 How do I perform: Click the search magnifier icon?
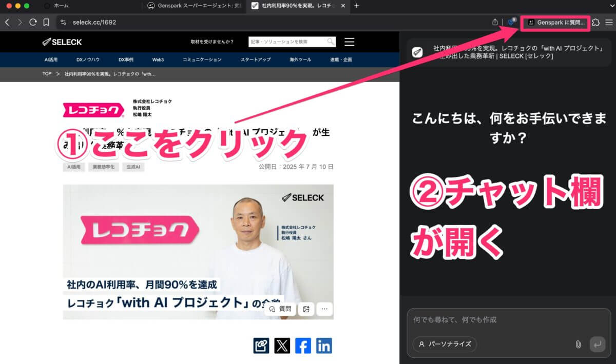point(331,42)
